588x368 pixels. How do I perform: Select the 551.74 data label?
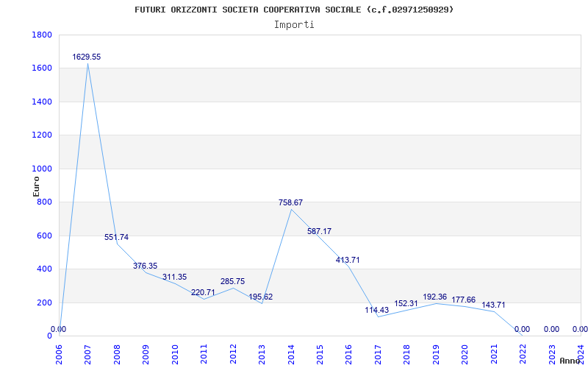click(x=116, y=237)
